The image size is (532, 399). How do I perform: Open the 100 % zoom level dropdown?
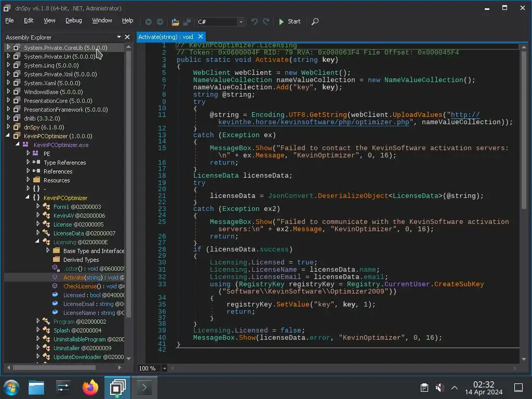pos(164,368)
